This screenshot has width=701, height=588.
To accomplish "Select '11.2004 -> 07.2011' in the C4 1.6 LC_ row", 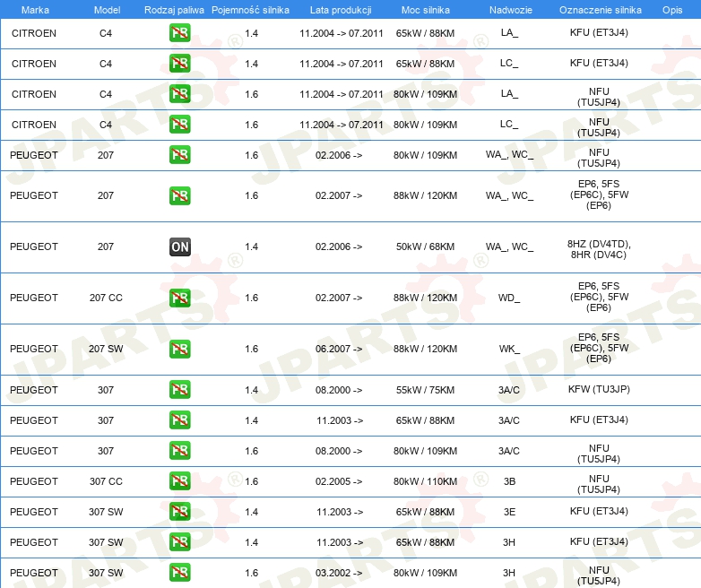I will pyautogui.click(x=342, y=125).
